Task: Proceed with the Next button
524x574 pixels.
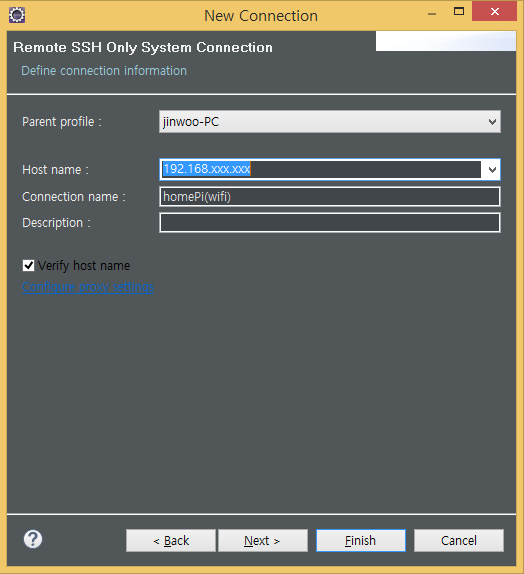Action: [x=263, y=540]
